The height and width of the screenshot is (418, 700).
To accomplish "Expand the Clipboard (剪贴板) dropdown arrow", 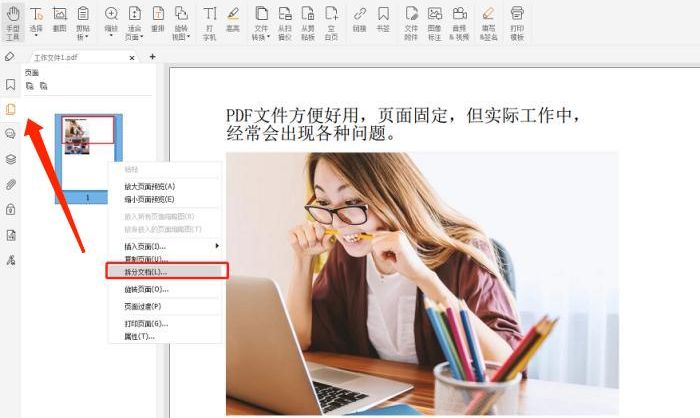I will (x=86, y=37).
